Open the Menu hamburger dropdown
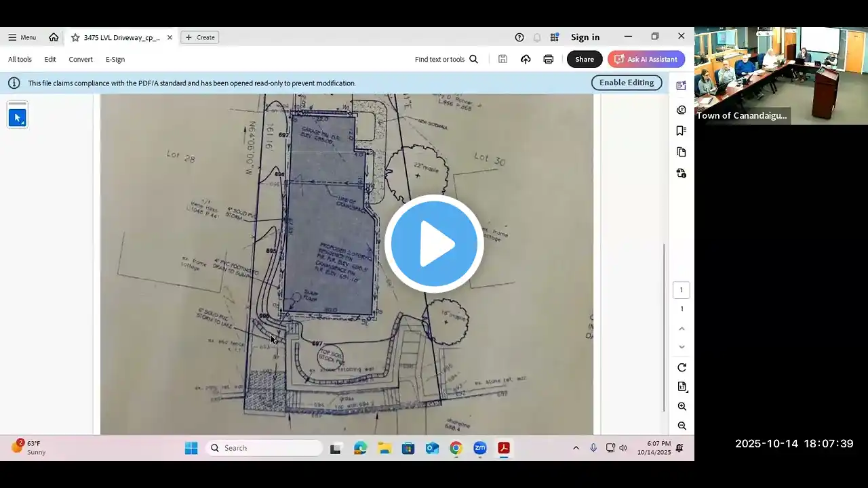The width and height of the screenshot is (868, 488). pos(22,37)
